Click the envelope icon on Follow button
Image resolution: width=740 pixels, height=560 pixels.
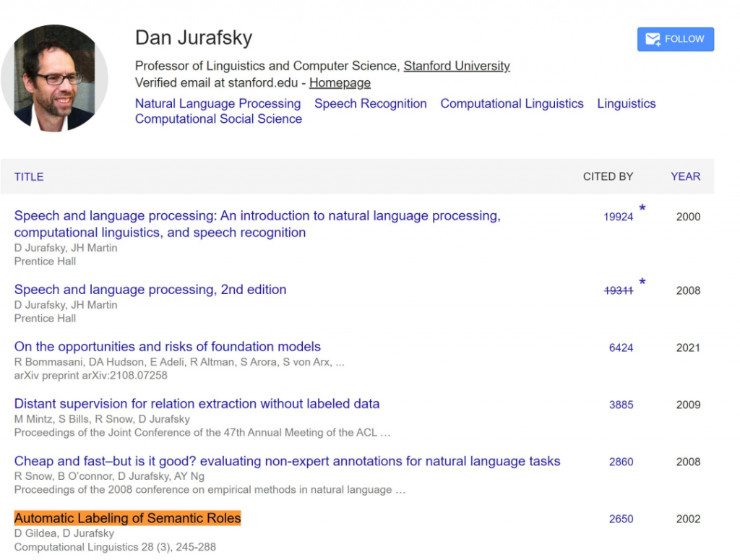[653, 39]
